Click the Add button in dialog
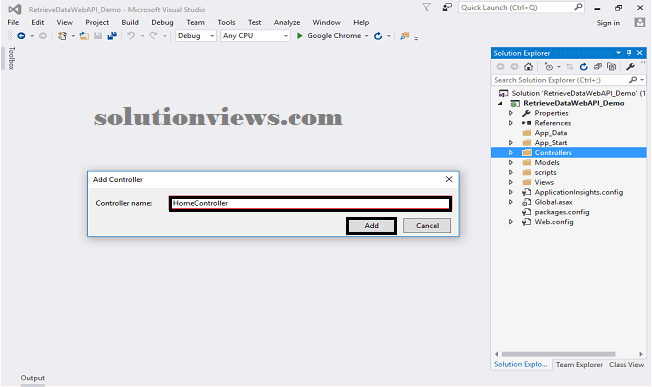The height and width of the screenshot is (387, 652). coord(371,226)
